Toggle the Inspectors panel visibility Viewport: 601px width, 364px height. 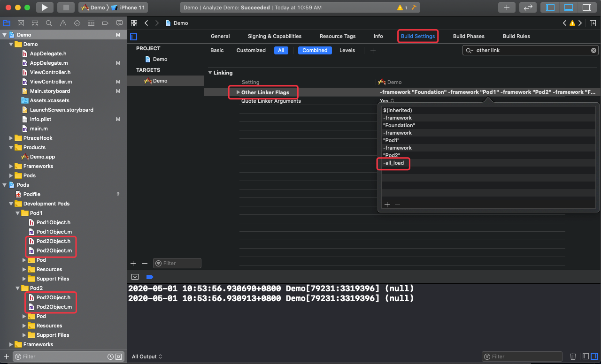(586, 8)
